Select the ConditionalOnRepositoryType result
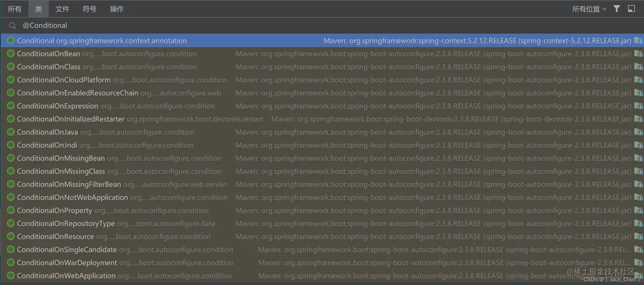 pyautogui.click(x=322, y=224)
